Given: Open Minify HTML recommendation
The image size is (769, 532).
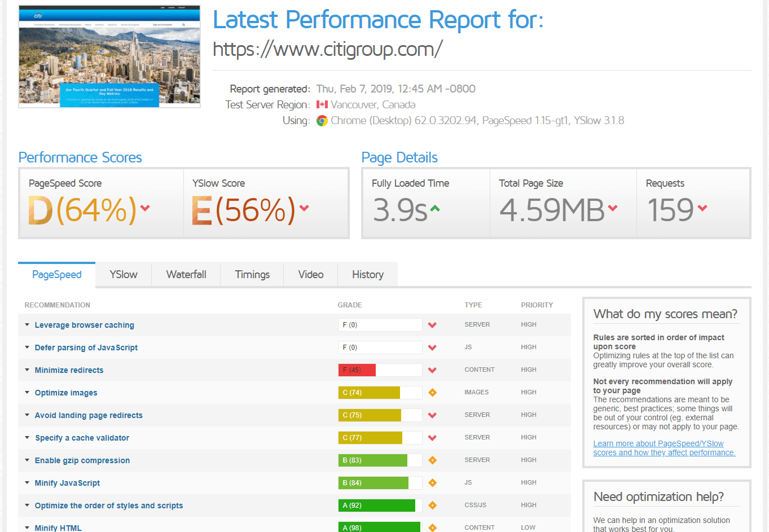Looking at the screenshot, I should click(58, 528).
